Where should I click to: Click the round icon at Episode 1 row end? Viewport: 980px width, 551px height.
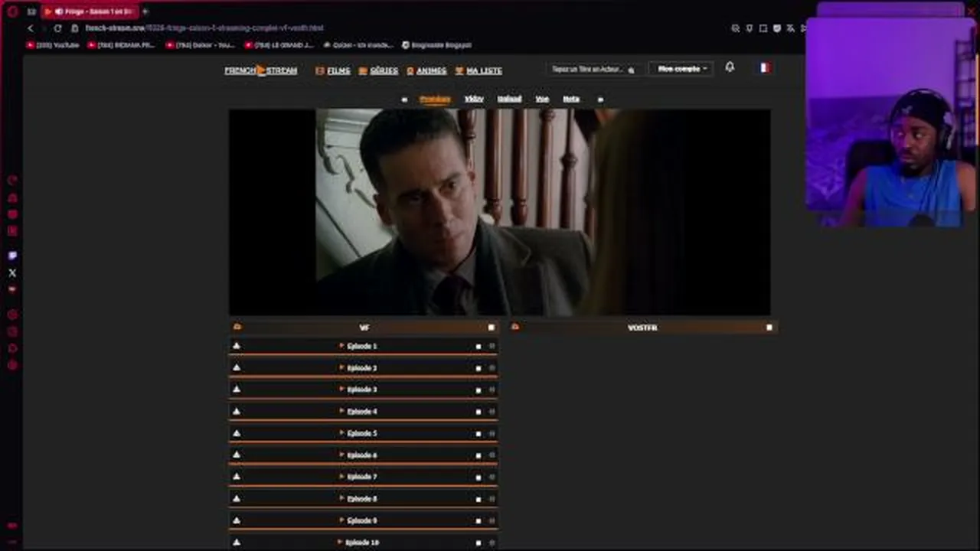point(492,347)
